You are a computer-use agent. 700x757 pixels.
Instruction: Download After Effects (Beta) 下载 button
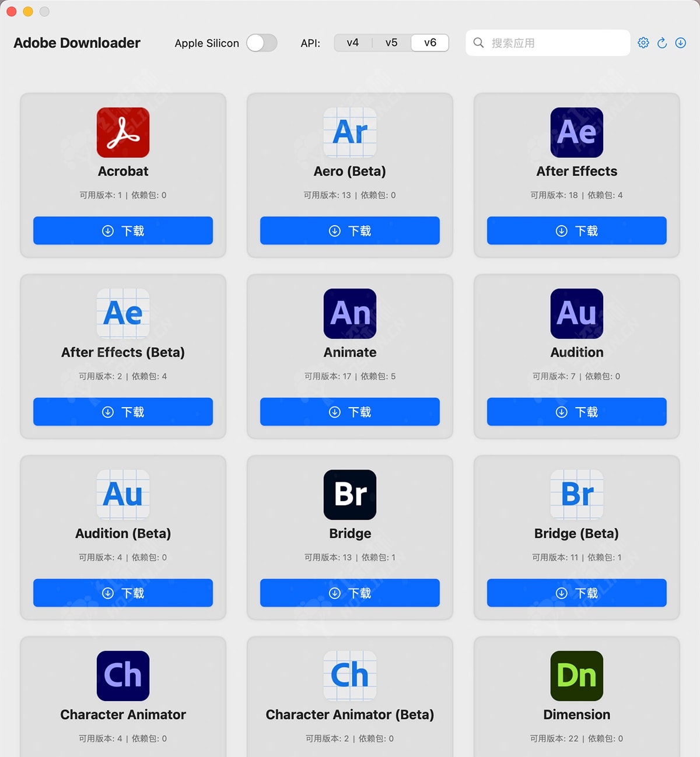click(x=123, y=412)
